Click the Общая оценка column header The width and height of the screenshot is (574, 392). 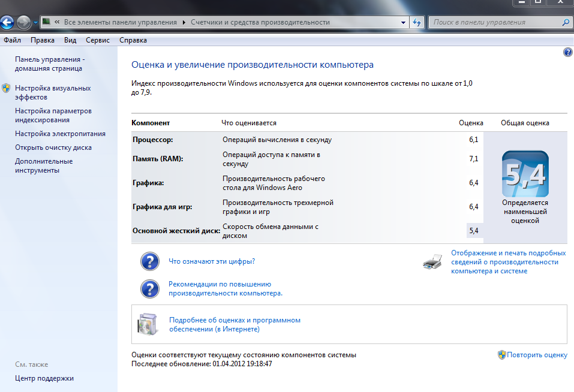pos(525,123)
